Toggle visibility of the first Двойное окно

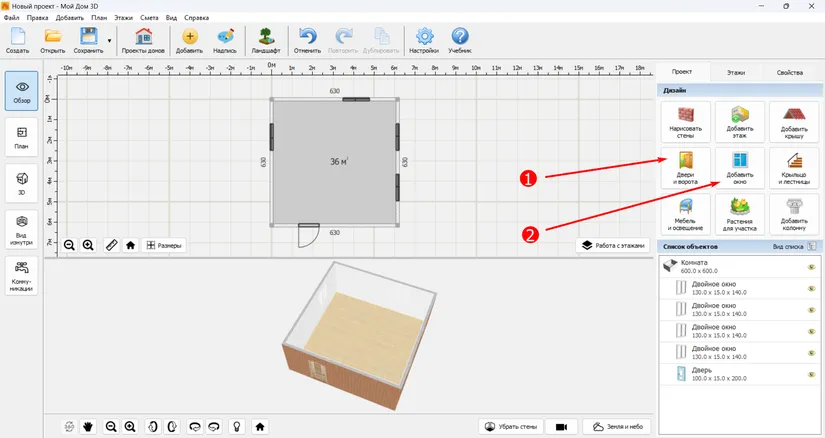point(811,288)
